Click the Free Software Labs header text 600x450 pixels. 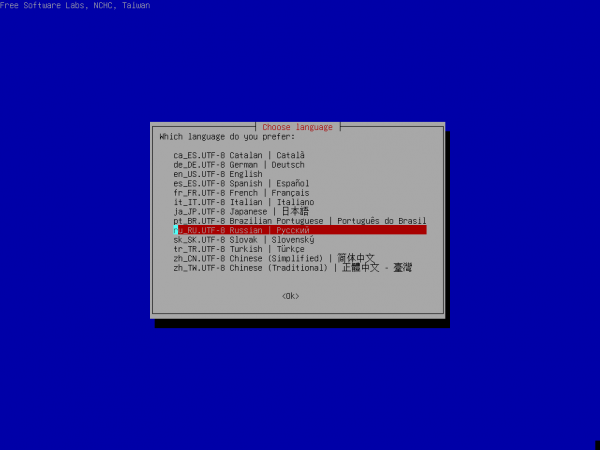74,5
